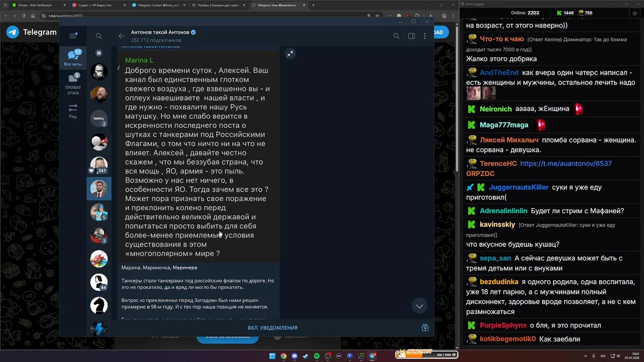Screen dimensions: 644x362
Task: Click the Marina L sender name
Action: (139, 60)
